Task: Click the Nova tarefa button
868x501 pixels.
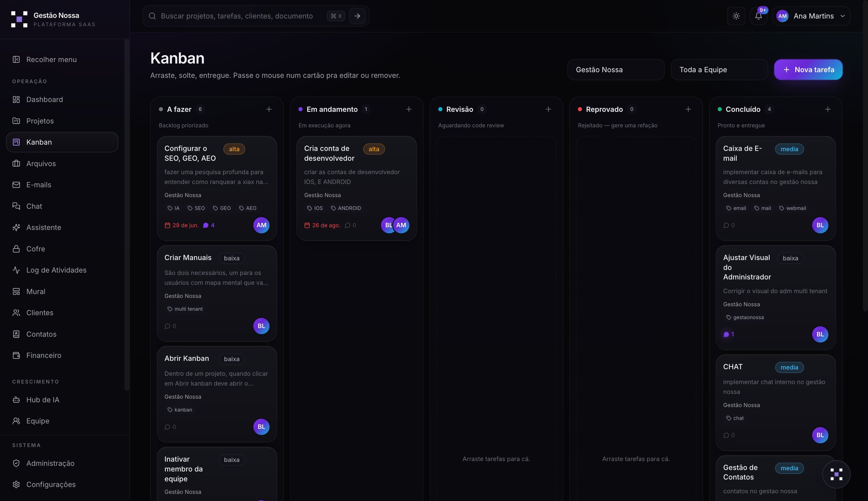Action: pyautogui.click(x=808, y=69)
